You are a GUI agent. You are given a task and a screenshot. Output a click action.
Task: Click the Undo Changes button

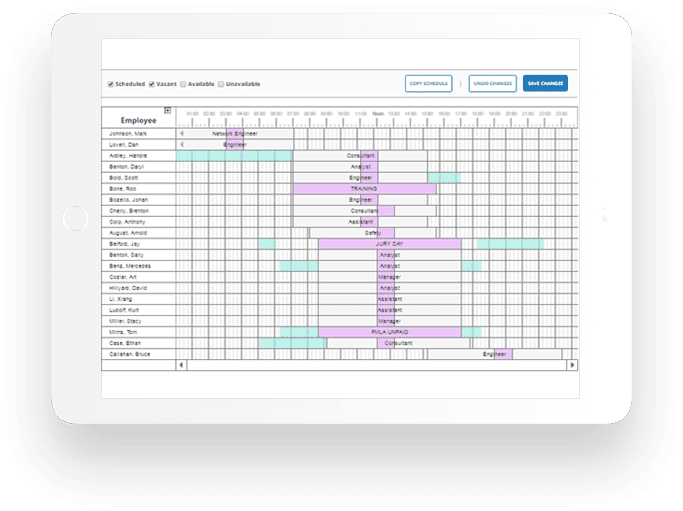pyautogui.click(x=493, y=84)
